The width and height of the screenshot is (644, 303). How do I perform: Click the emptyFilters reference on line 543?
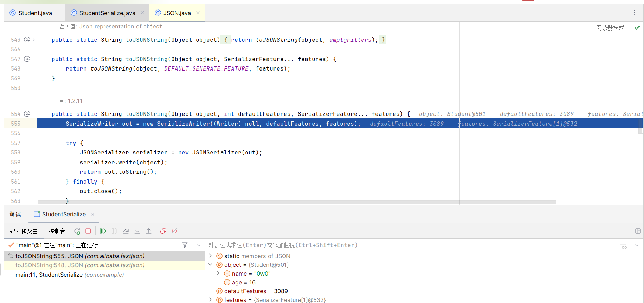(350, 40)
